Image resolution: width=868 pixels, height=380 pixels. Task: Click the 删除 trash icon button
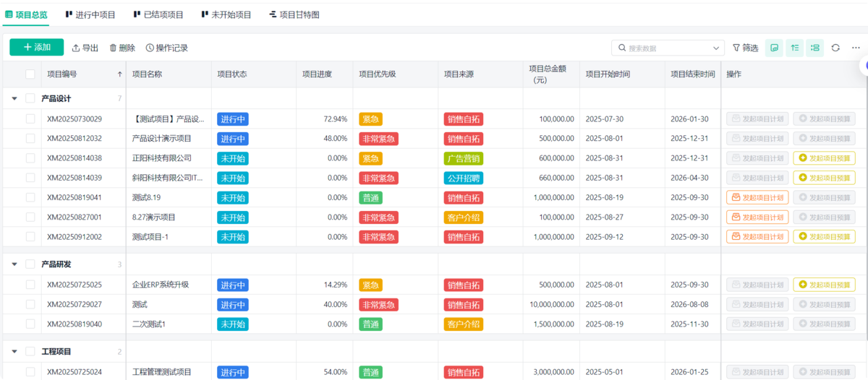pos(122,48)
